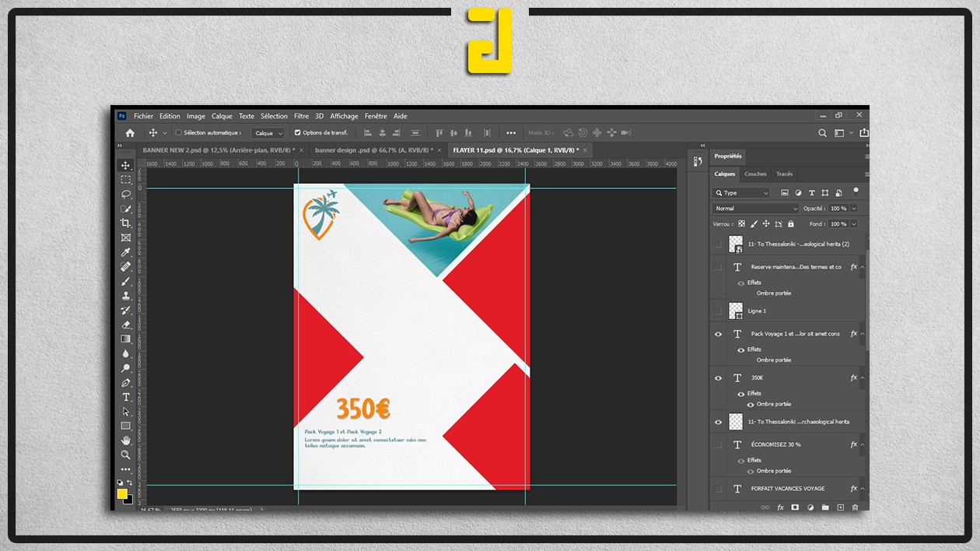
Task: Select the Horizontal Type tool
Action: point(125,397)
